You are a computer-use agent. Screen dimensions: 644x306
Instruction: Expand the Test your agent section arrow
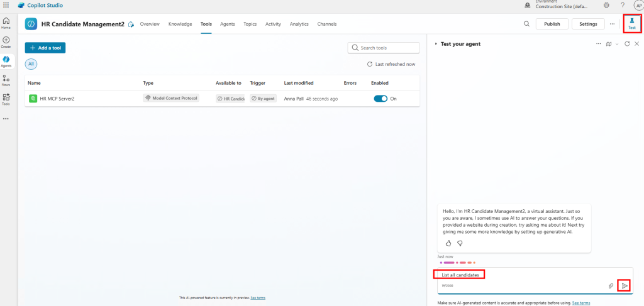click(436, 44)
